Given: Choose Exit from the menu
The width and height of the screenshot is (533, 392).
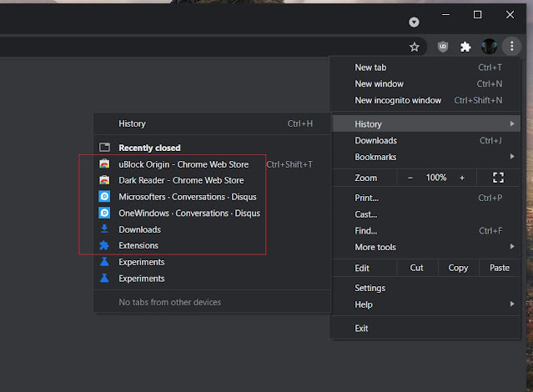Looking at the screenshot, I should pyautogui.click(x=425, y=328).
